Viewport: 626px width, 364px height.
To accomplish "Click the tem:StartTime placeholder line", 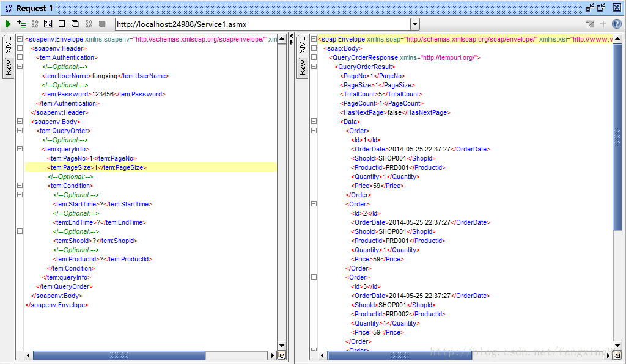I will [x=102, y=204].
